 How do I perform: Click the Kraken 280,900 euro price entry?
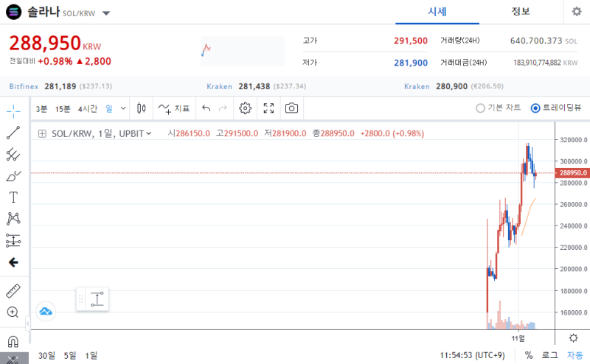pyautogui.click(x=454, y=86)
